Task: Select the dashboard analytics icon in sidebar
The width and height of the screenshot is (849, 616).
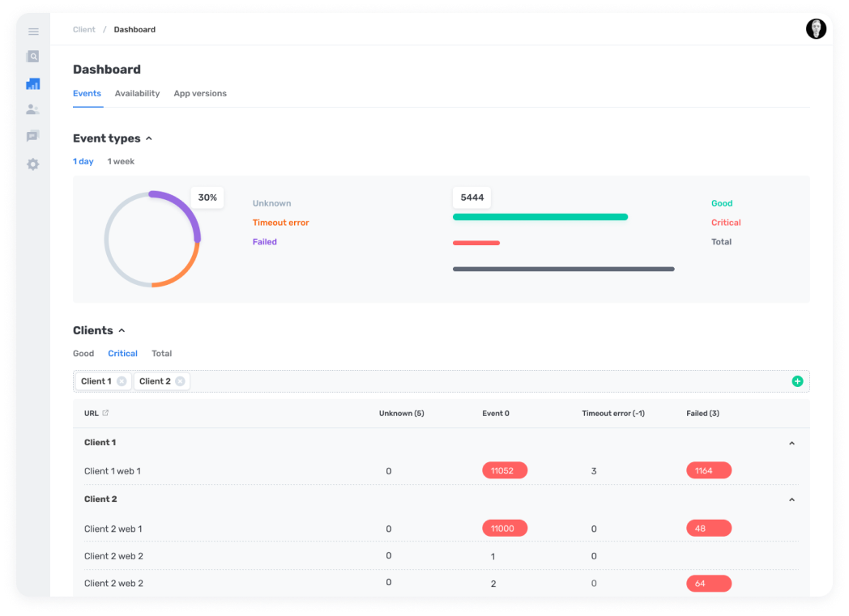Action: click(33, 83)
